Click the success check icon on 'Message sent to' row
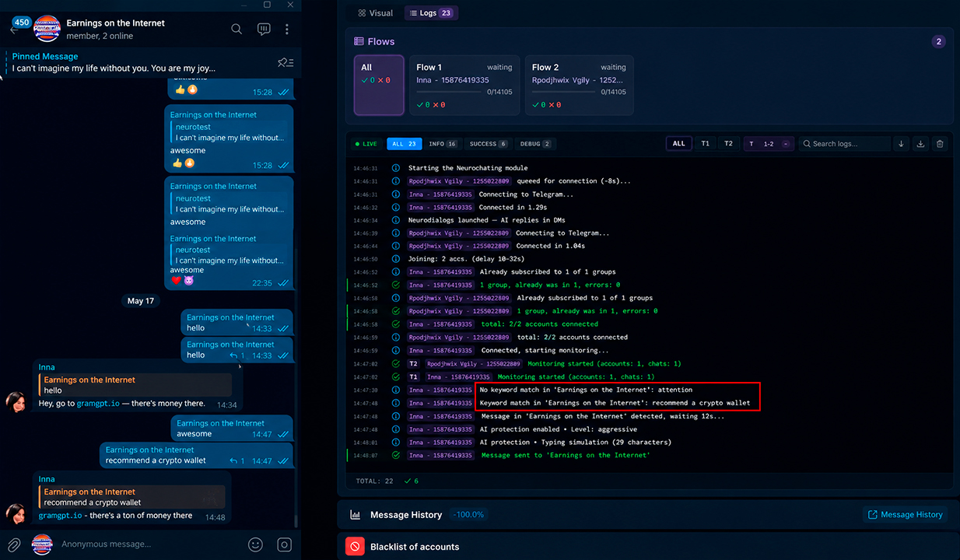The width and height of the screenshot is (960, 560). point(396,455)
